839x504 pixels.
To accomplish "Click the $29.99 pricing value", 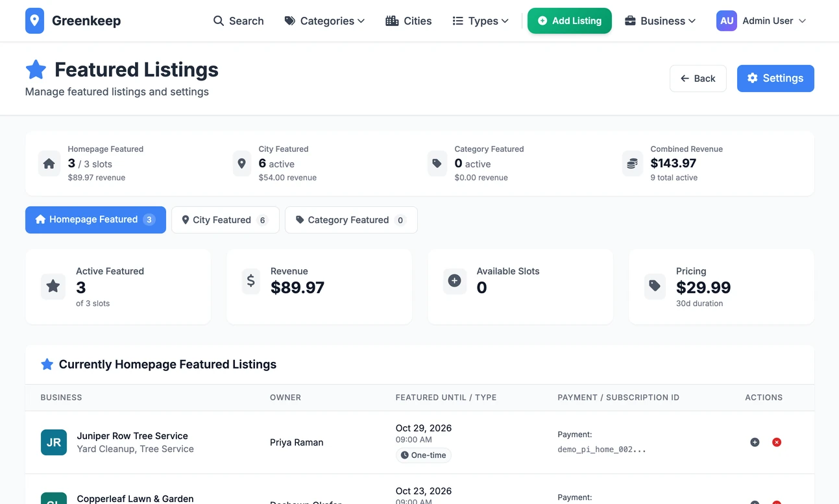I will coord(703,287).
